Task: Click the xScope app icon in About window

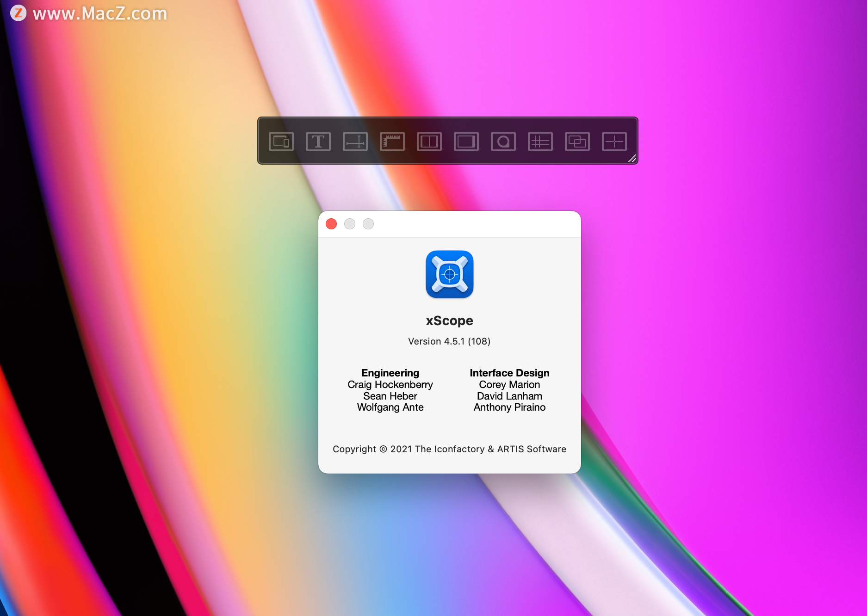Action: point(450,274)
